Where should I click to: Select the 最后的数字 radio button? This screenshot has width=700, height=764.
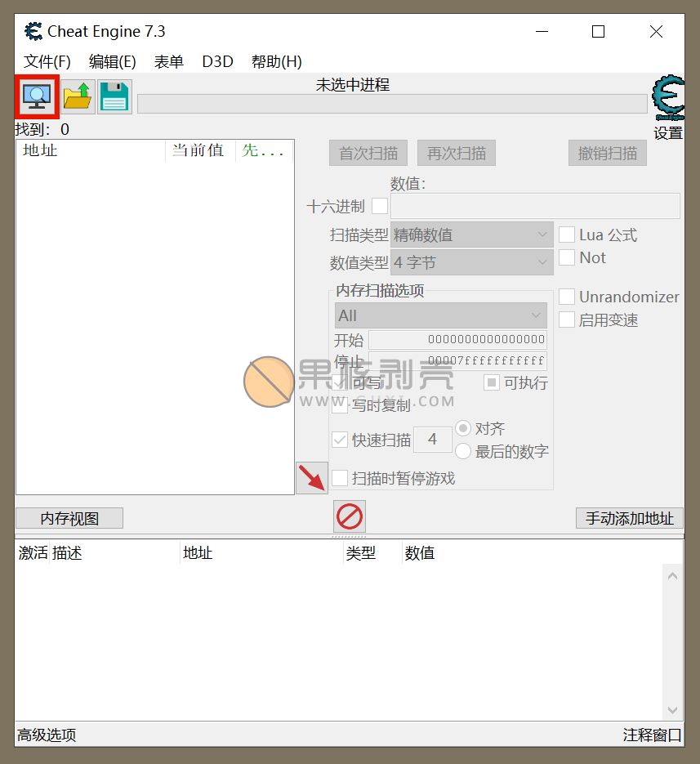click(x=463, y=451)
